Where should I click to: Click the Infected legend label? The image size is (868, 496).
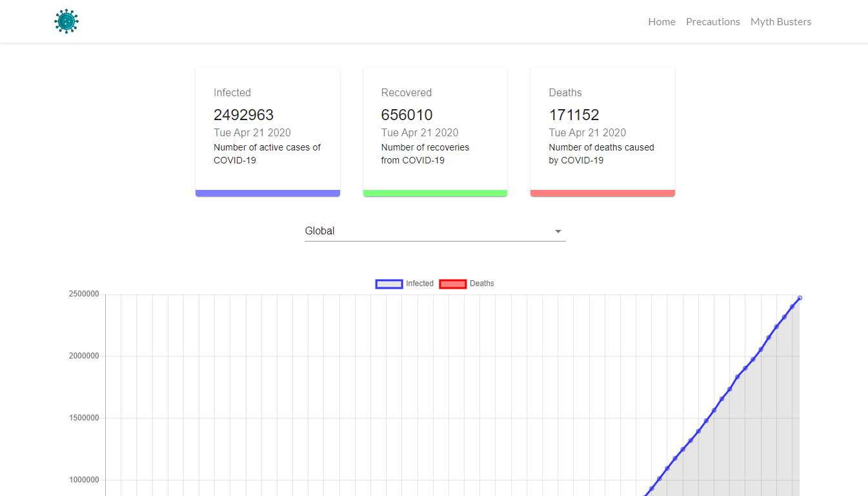tap(419, 284)
